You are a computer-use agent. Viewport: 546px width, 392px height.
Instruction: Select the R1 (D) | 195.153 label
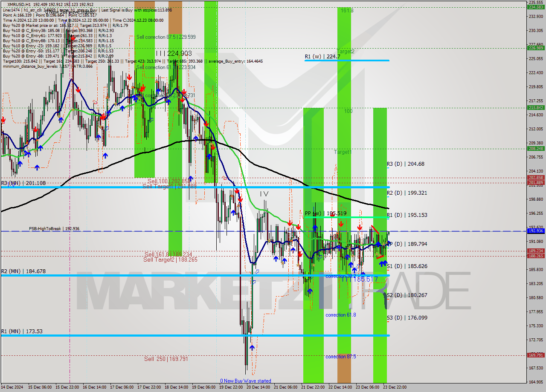[x=407, y=215]
